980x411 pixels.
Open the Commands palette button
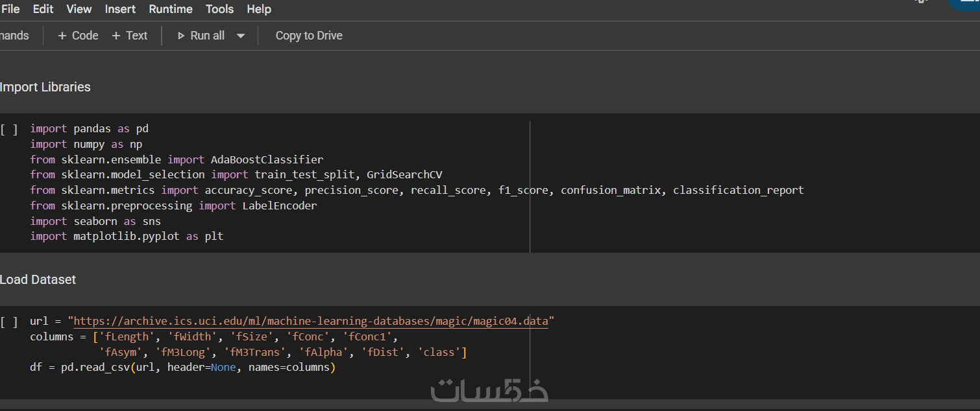14,36
